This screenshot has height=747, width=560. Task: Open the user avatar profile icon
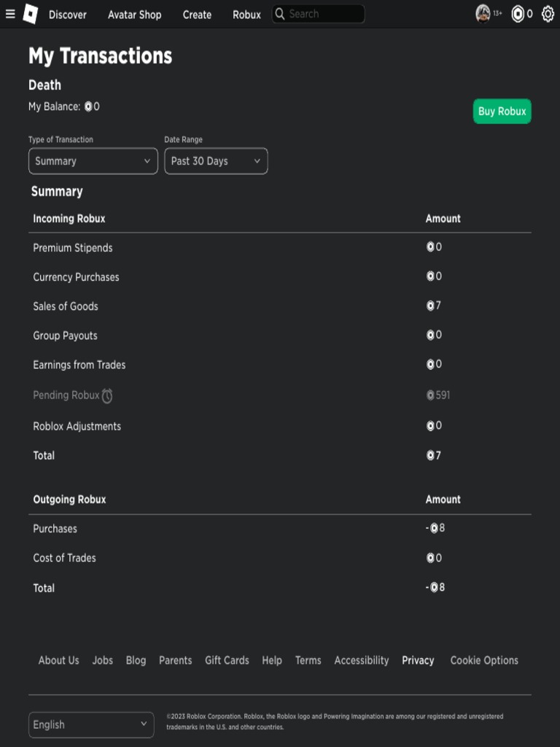coord(483,14)
